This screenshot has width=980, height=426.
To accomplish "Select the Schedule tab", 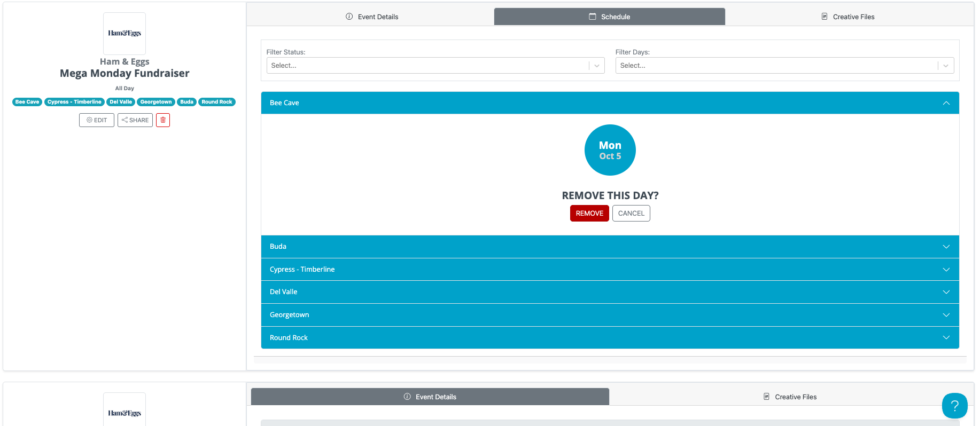I will 610,17.
